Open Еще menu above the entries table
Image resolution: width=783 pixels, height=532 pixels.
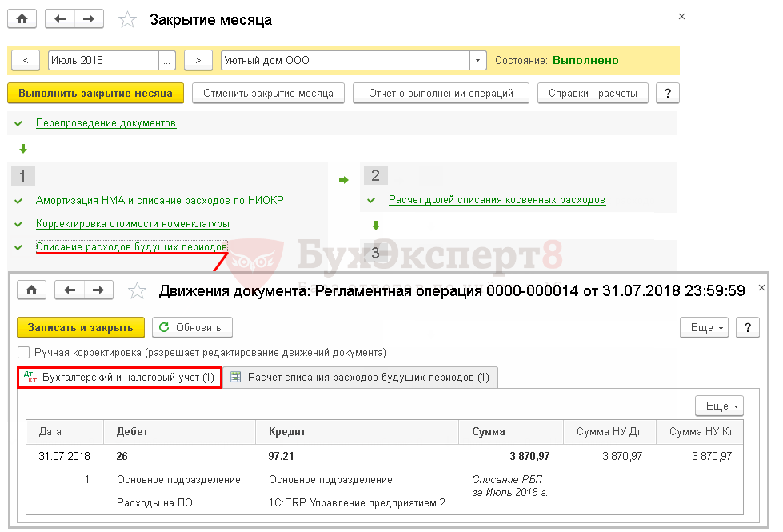click(720, 406)
